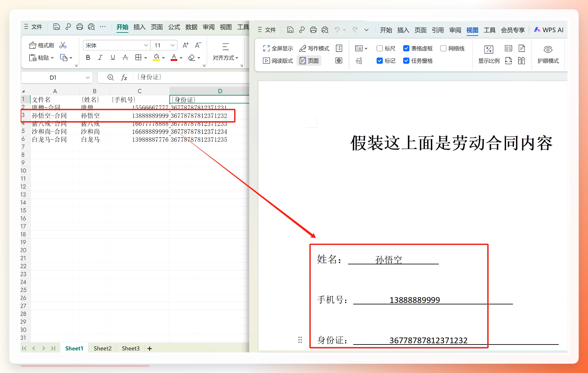The image size is (588, 373).
Task: Toggle bold formatting in the spreadsheet
Action: (x=88, y=57)
